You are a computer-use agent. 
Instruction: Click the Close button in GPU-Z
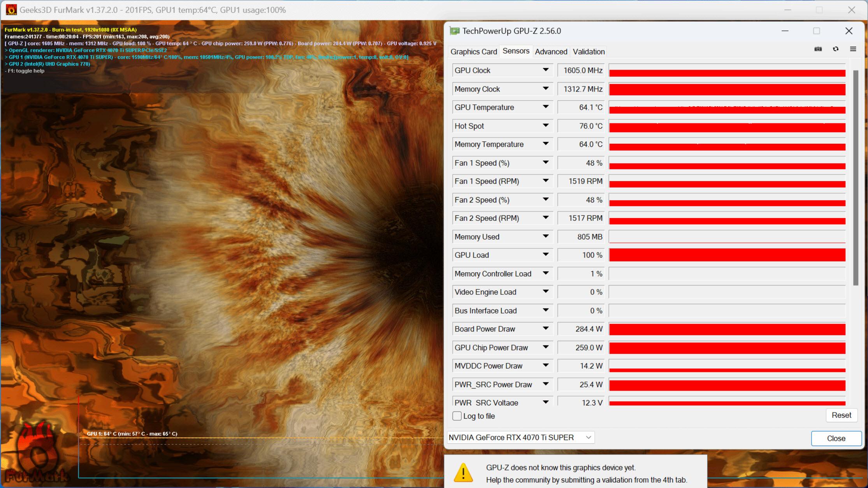[835, 437]
